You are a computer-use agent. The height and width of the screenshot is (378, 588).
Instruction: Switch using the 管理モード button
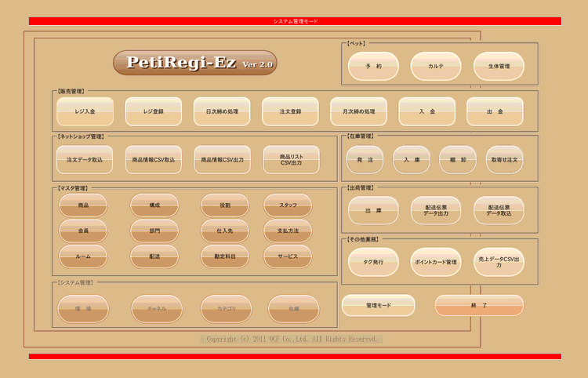(379, 305)
